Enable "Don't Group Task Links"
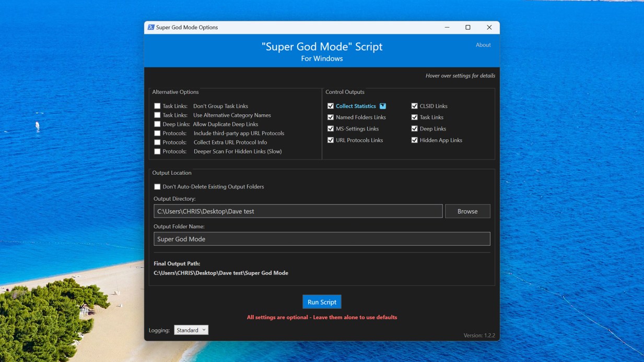 tap(157, 105)
